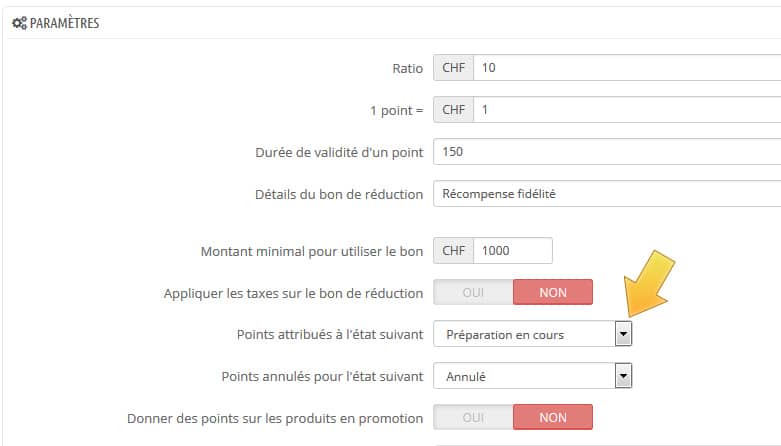
Task: Click the 1 point value field
Action: pyautogui.click(x=627, y=110)
